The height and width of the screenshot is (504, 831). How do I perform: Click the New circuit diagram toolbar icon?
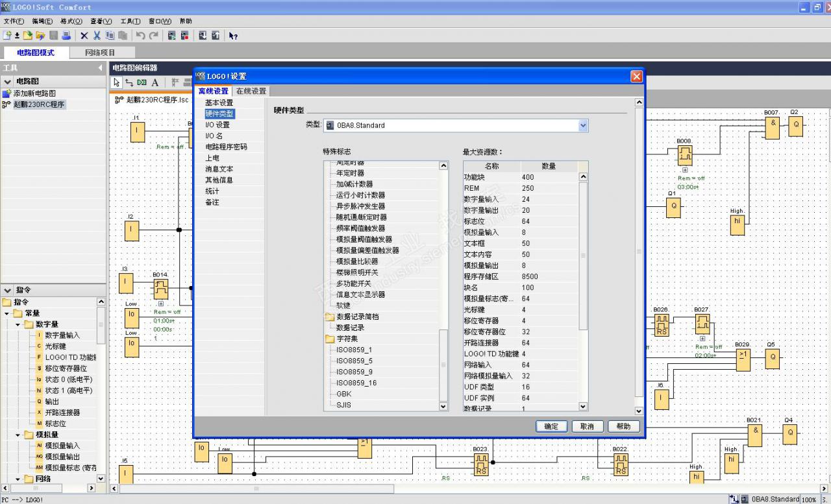tap(8, 36)
